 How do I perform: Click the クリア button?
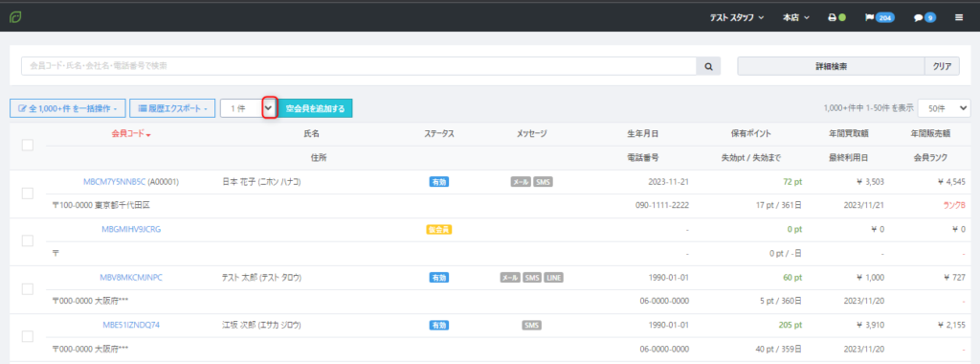coord(942,66)
